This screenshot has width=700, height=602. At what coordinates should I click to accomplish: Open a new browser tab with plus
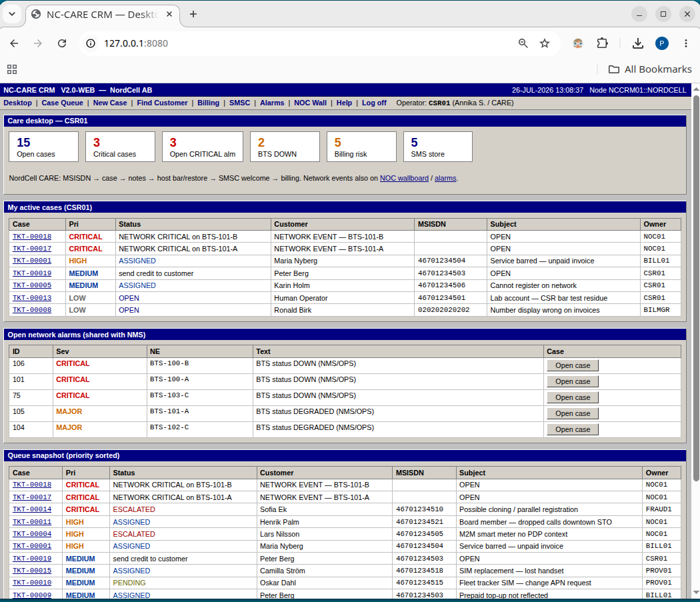point(193,14)
